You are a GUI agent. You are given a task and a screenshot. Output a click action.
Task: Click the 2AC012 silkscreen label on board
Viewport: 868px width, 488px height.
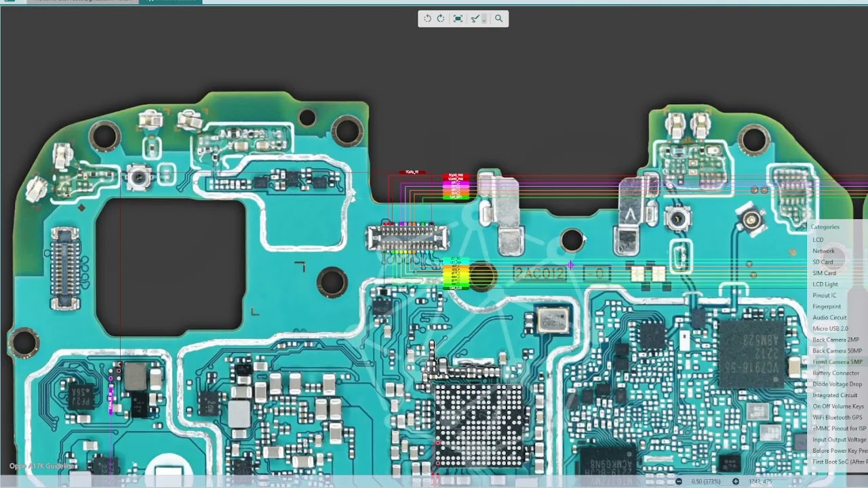tap(540, 274)
